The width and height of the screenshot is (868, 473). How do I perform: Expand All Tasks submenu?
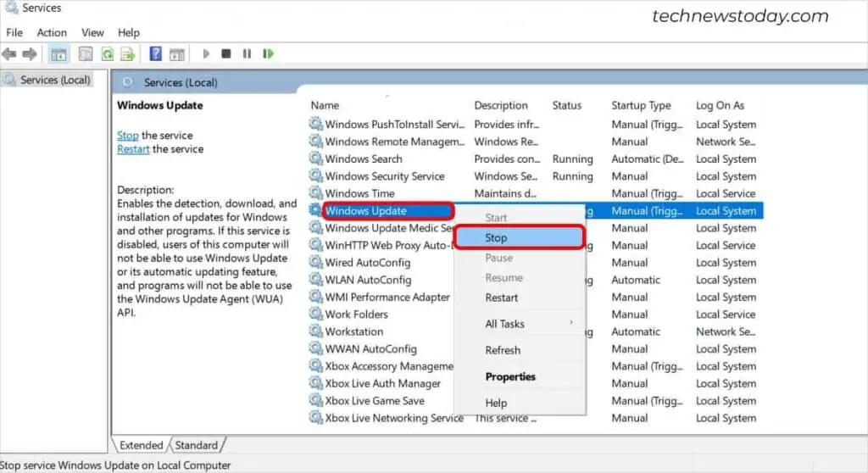tap(520, 324)
